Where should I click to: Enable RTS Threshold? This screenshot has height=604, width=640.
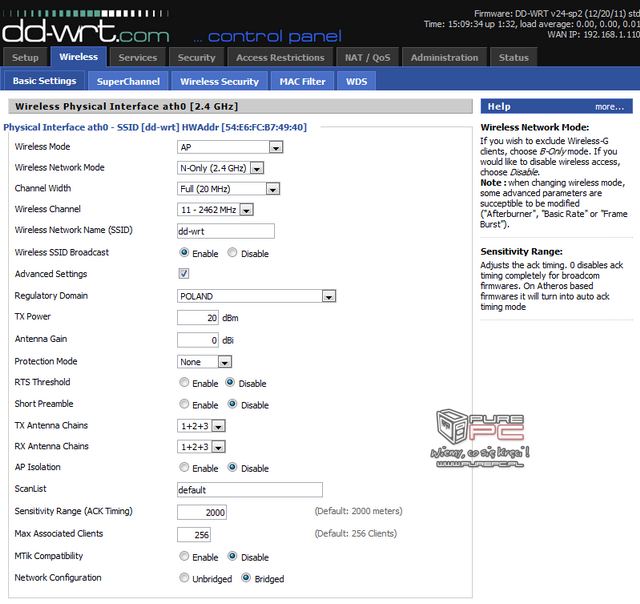(184, 382)
